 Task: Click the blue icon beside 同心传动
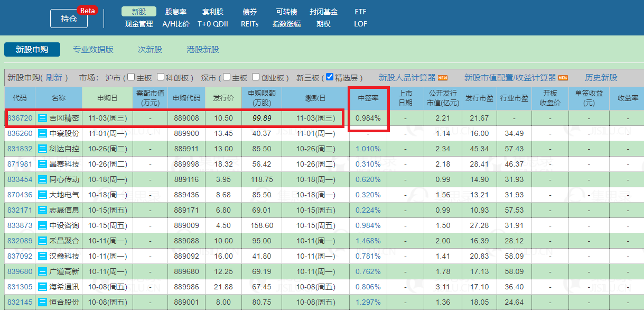click(43, 180)
